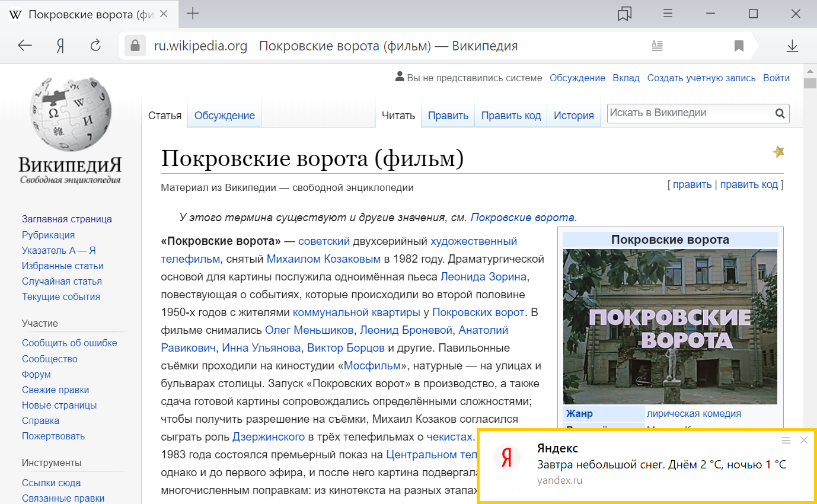Screen dimensions: 817x504
Task: Open the Справка sidebar link
Action: [40, 420]
